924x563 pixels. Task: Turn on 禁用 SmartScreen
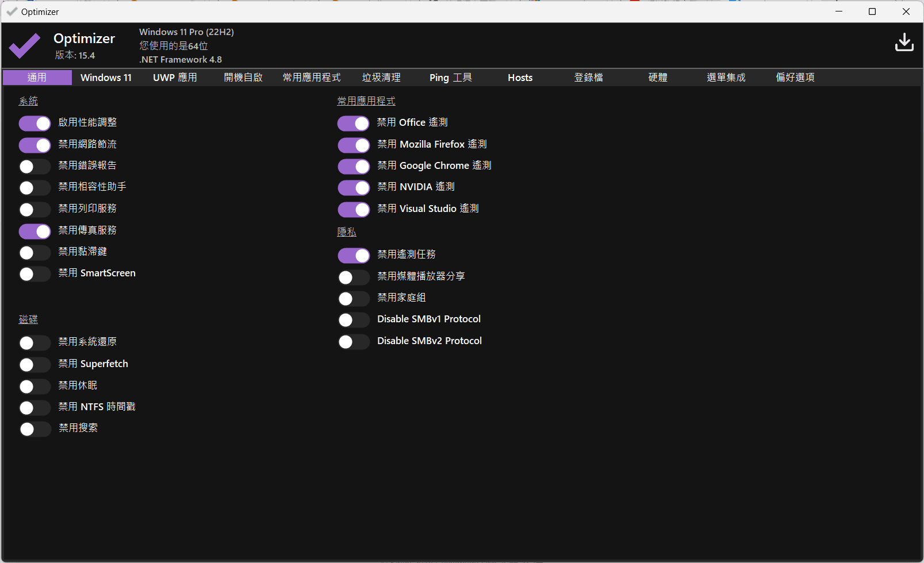[34, 274]
